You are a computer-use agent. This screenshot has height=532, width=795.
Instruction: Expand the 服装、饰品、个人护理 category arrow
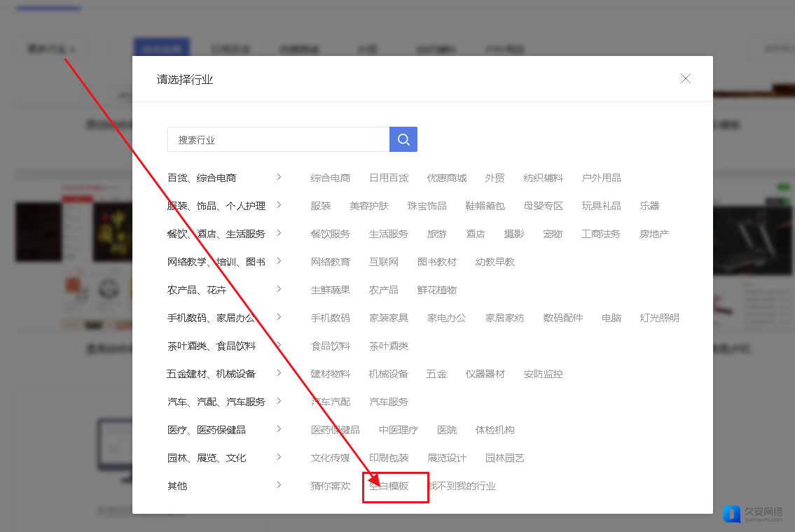pos(279,205)
